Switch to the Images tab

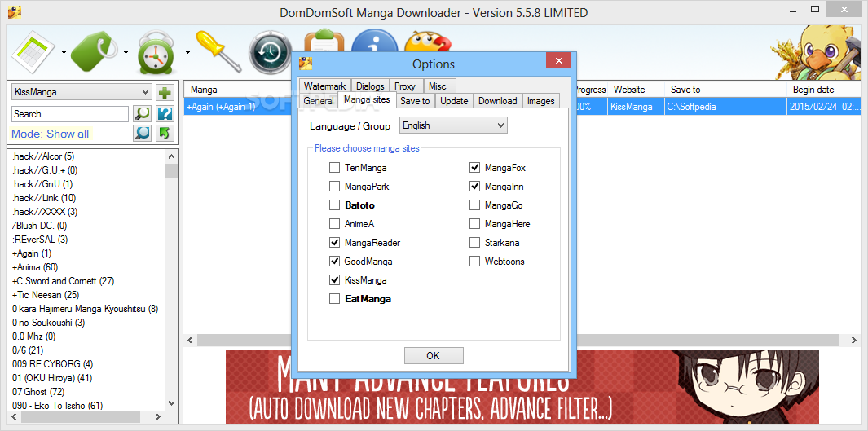541,101
